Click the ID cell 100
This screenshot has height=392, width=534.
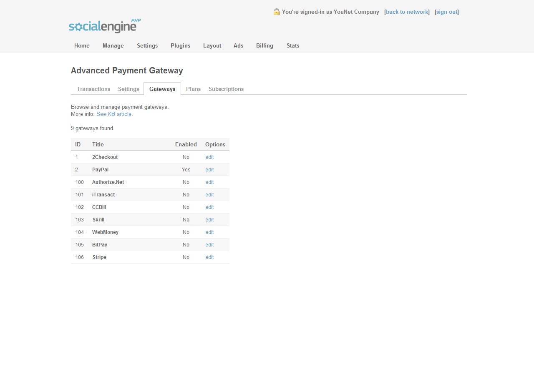click(x=80, y=182)
